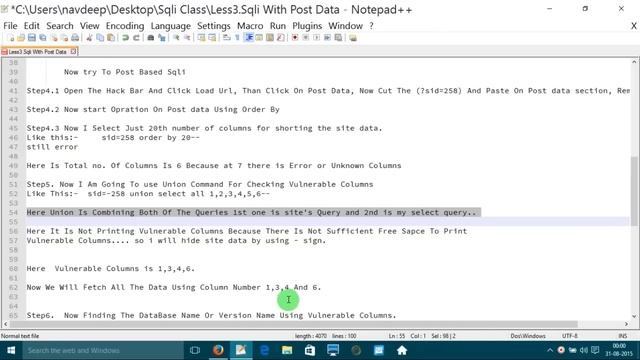Open the Settings menu

click(214, 26)
